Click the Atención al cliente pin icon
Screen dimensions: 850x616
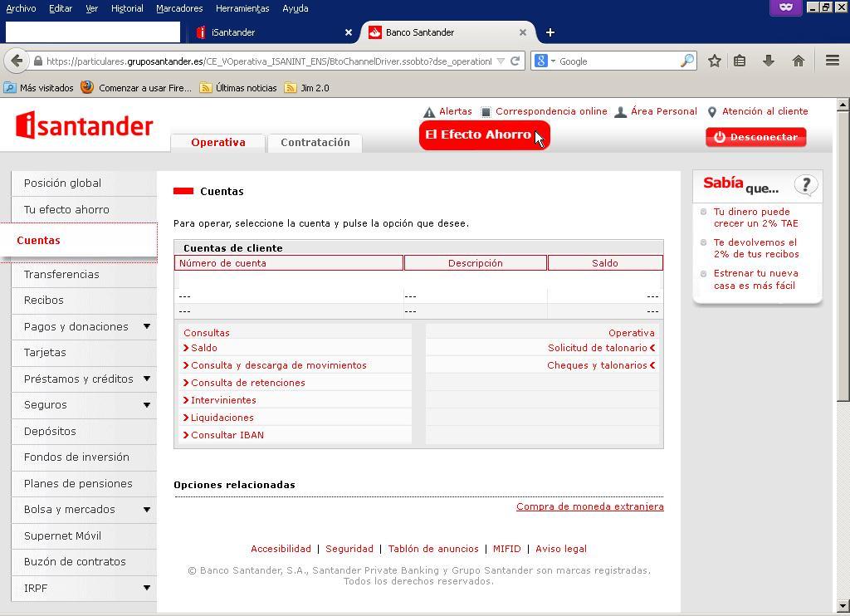coord(712,112)
